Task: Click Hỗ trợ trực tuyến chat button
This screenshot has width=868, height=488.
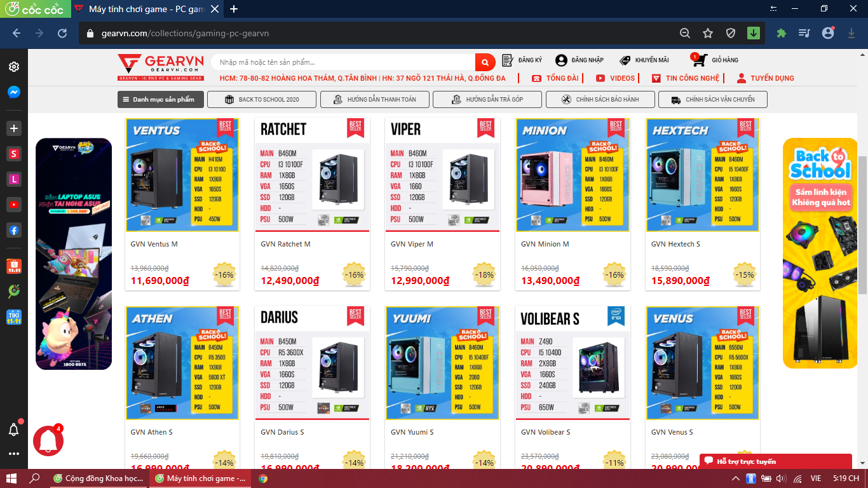Action: [776, 461]
